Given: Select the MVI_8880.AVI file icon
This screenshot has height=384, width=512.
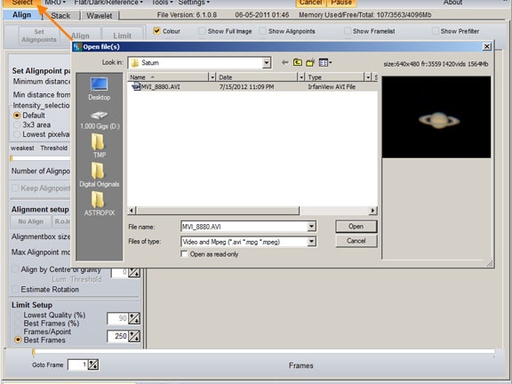Looking at the screenshot, I should 136,87.
